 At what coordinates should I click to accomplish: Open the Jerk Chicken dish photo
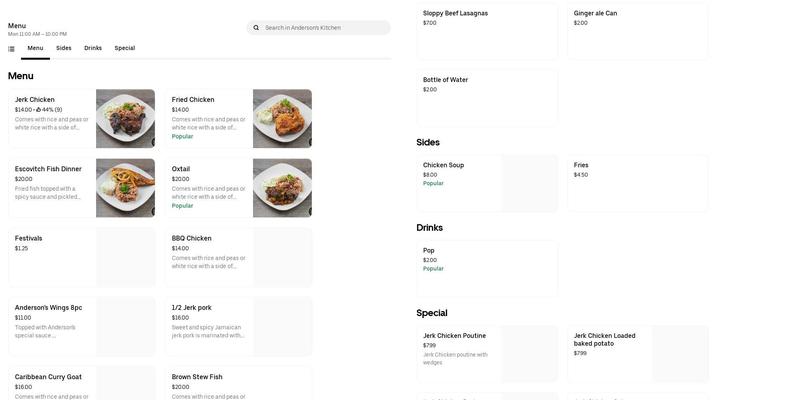pos(125,118)
